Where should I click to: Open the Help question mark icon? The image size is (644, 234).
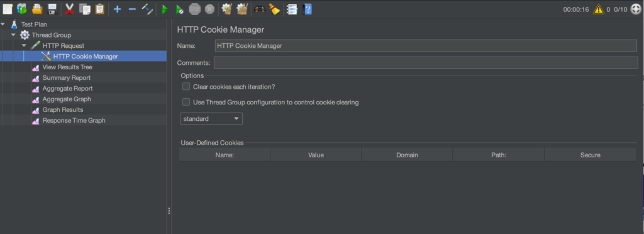click(307, 9)
